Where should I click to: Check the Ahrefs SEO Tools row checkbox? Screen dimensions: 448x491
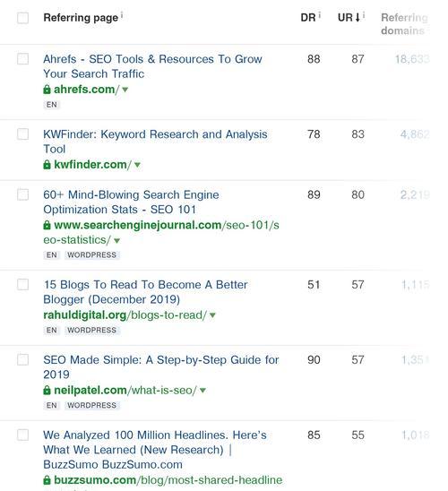pos(23,59)
